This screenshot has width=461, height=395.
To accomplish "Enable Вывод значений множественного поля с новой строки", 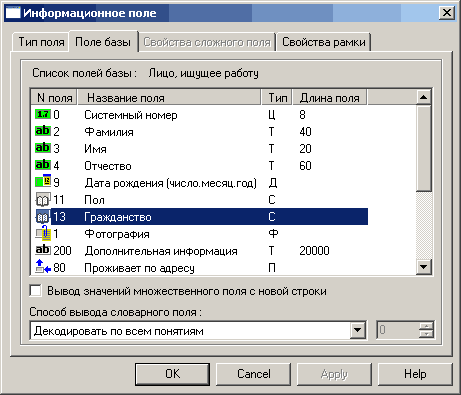I will [35, 291].
